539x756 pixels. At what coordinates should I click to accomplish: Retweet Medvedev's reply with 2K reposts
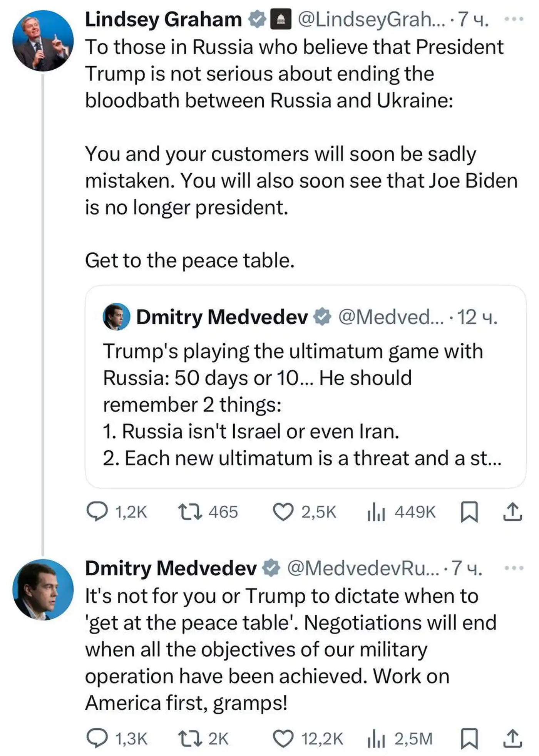click(x=190, y=738)
